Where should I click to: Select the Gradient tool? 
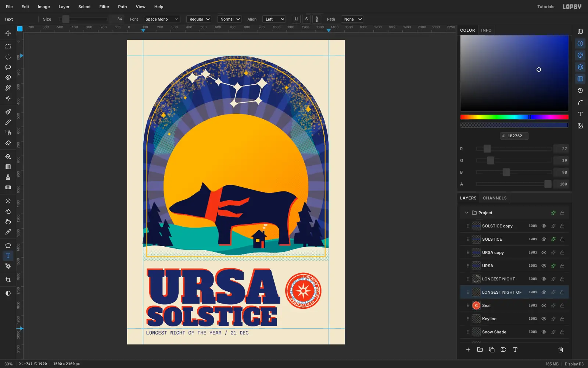click(8, 167)
